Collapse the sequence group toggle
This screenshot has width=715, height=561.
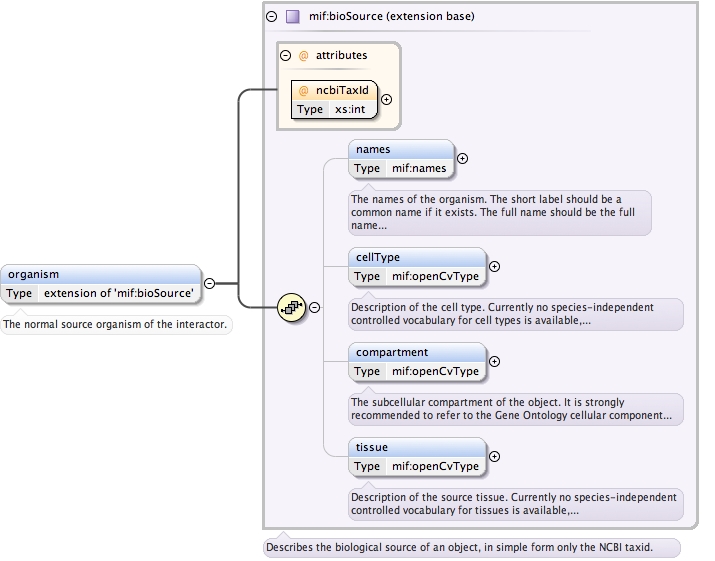314,307
